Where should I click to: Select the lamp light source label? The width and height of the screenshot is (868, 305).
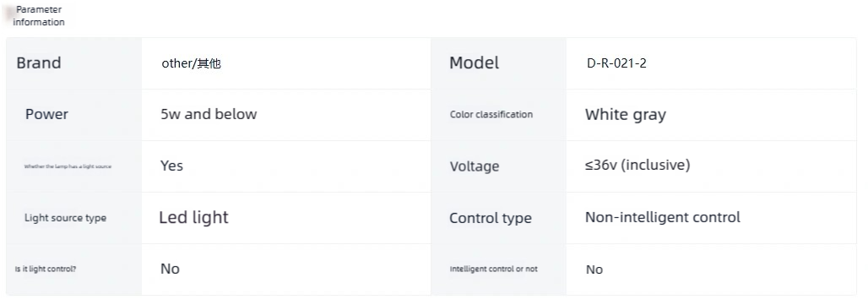pyautogui.click(x=68, y=166)
